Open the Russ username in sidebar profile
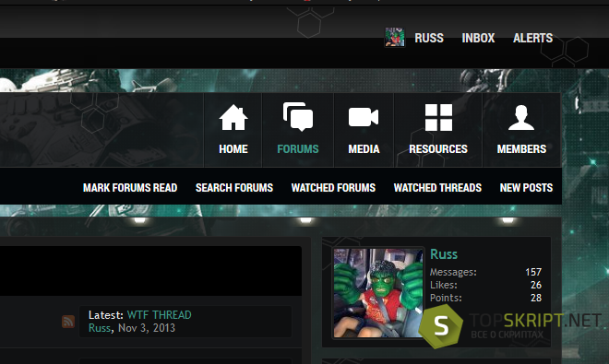The image size is (609, 364). tap(444, 254)
